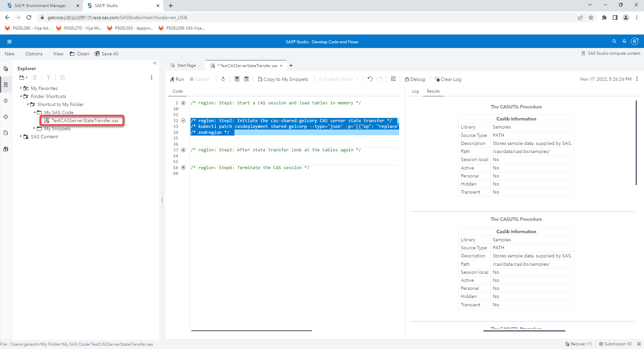Viewport: 644px width, 349px height.
Task: Expand SAS Content node
Action: [x=21, y=136]
